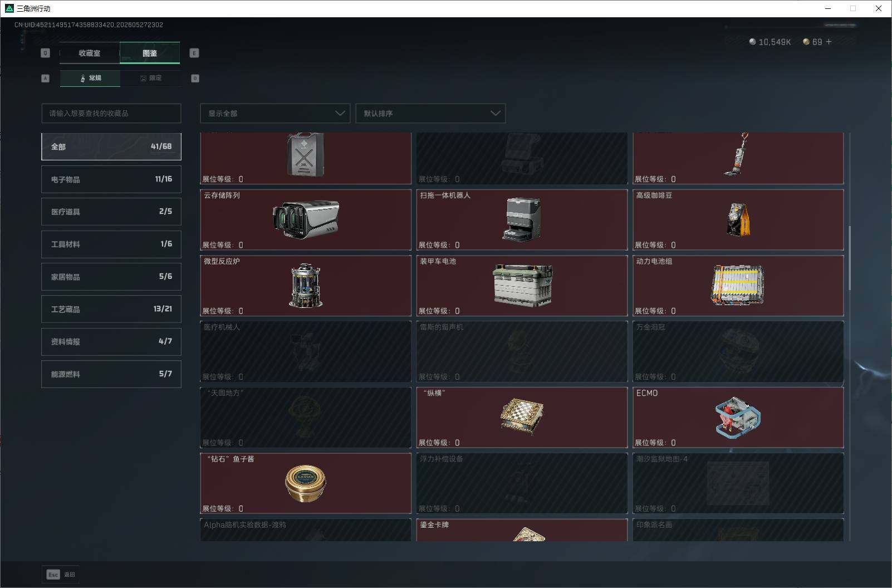Switch to the 收藏室 tab
This screenshot has height=588, width=892.
[x=90, y=53]
